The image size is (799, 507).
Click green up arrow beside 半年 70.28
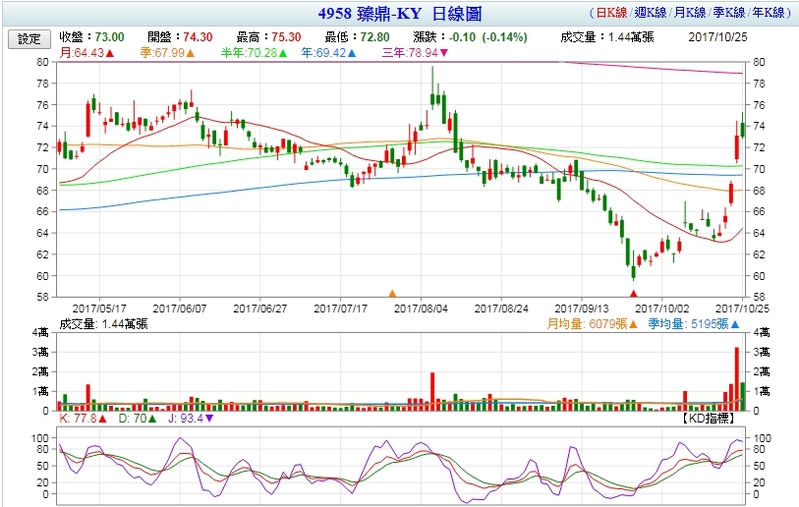[x=284, y=52]
